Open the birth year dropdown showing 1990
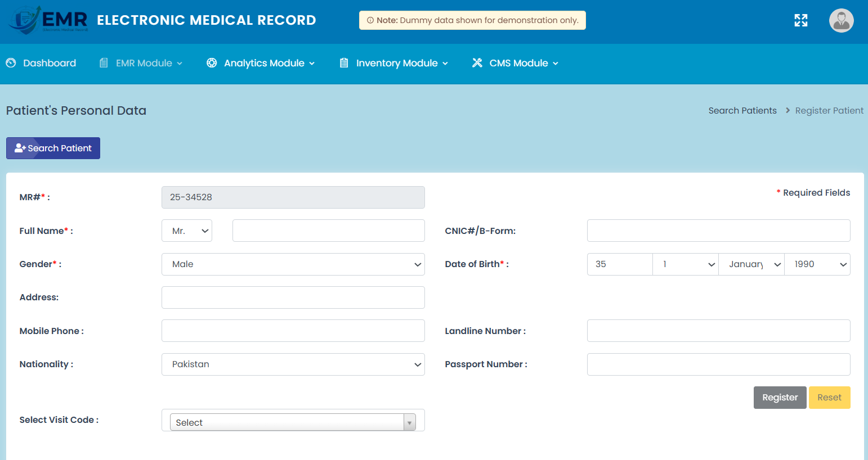Viewport: 868px width, 460px height. 817,264
